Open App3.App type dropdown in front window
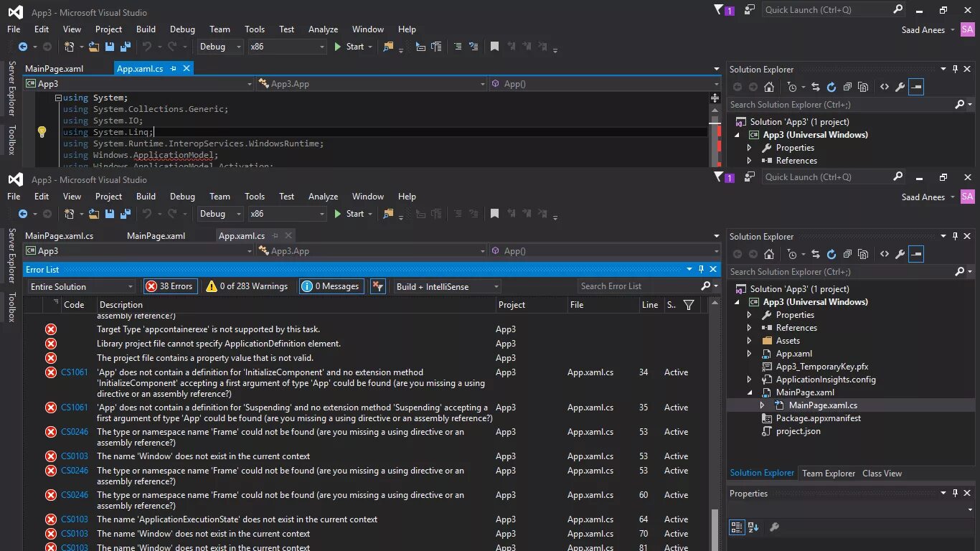Viewport: 980px width, 551px height. pos(372,251)
